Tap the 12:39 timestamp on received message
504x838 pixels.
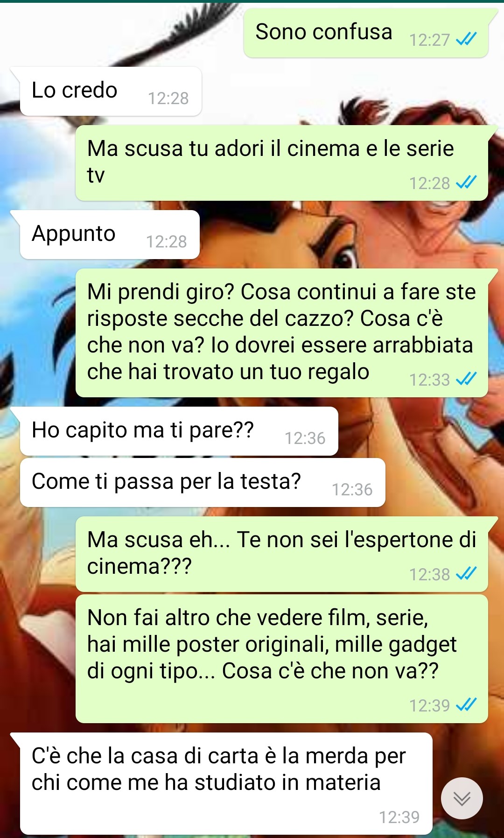399,817
